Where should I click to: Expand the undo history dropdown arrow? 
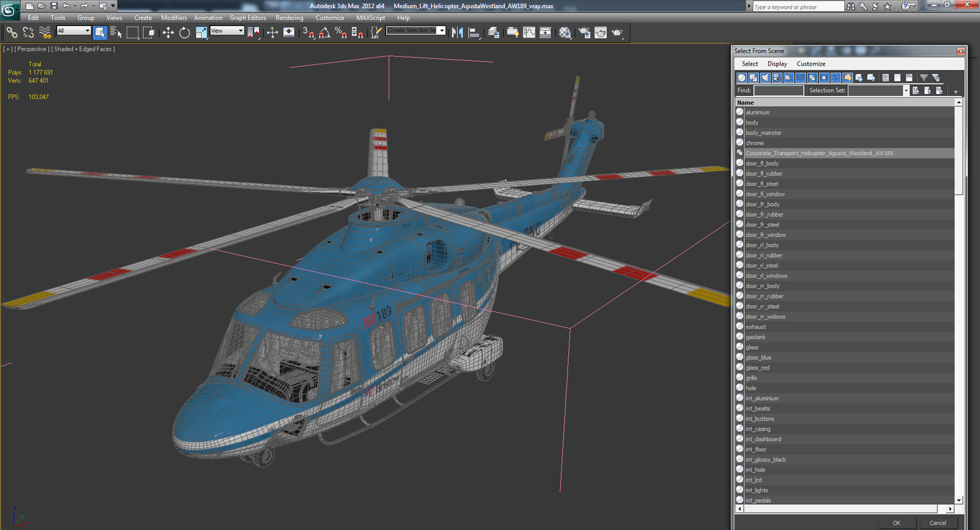click(x=74, y=6)
